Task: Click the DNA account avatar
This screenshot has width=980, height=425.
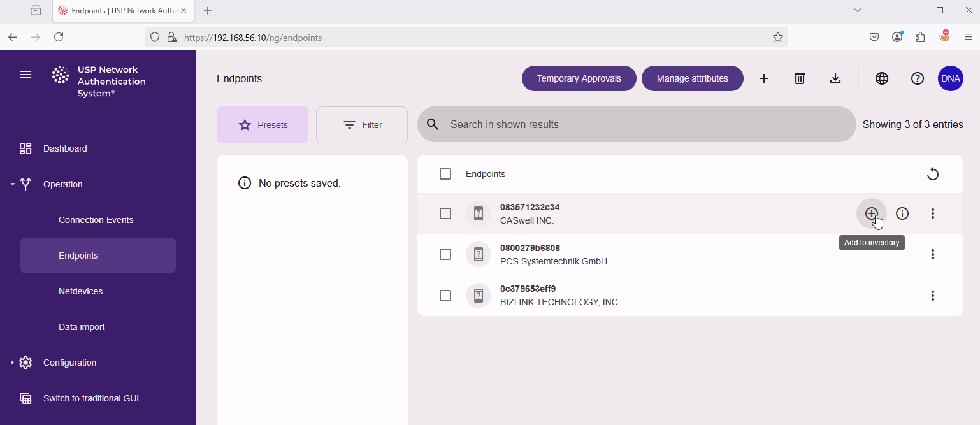Action: pos(950,78)
